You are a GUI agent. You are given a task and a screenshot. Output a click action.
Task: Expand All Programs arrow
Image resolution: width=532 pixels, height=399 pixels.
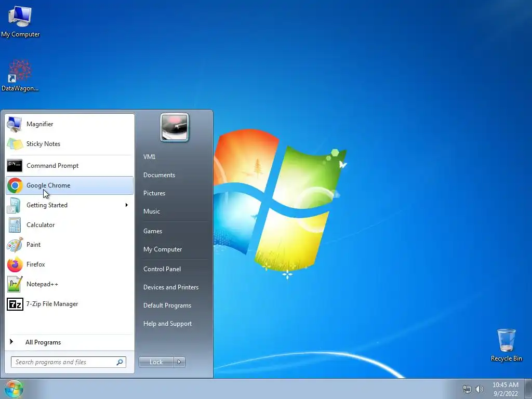point(11,342)
